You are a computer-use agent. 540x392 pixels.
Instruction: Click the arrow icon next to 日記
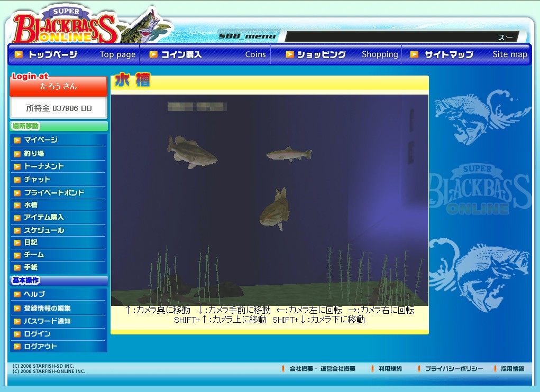point(17,242)
